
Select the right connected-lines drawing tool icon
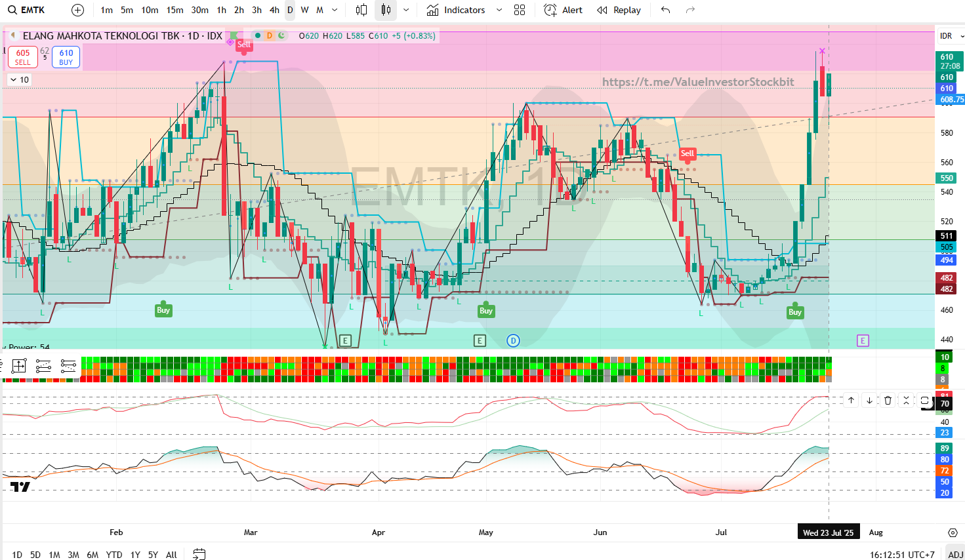(x=68, y=366)
